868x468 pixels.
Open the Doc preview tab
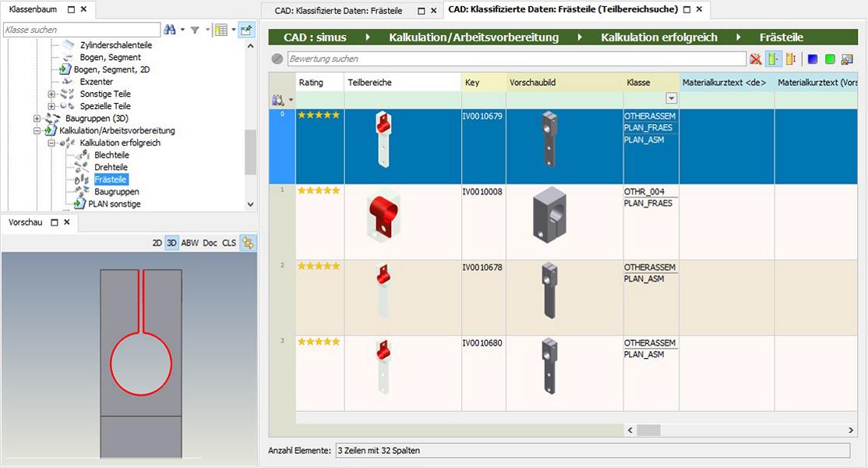coord(210,243)
